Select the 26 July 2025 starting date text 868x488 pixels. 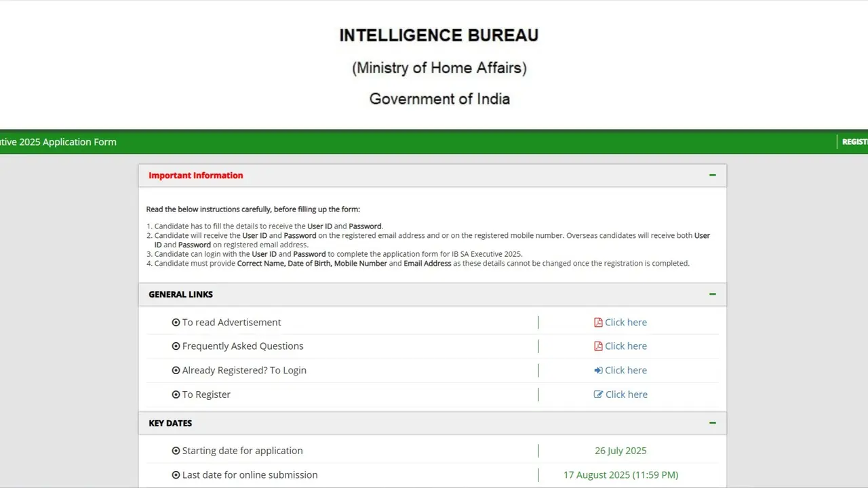(x=620, y=450)
